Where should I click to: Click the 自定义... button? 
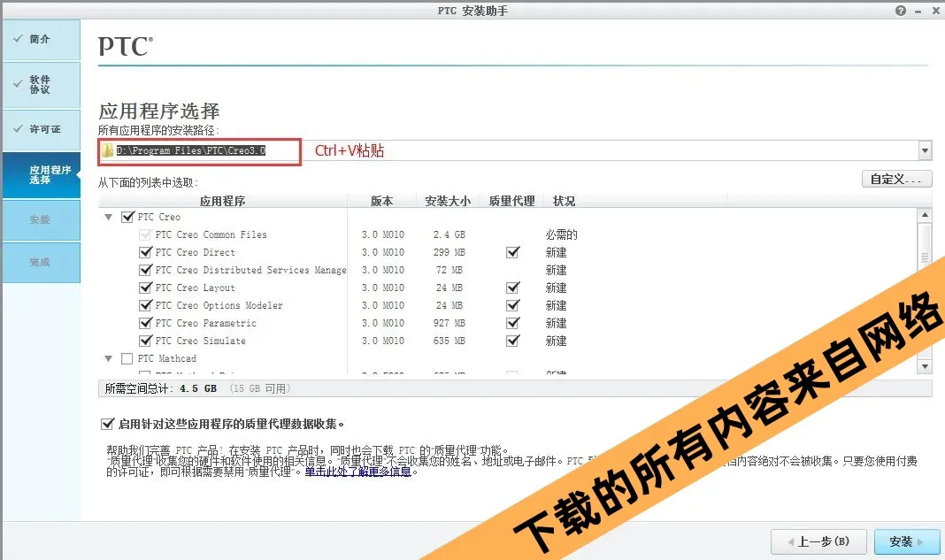[897, 179]
